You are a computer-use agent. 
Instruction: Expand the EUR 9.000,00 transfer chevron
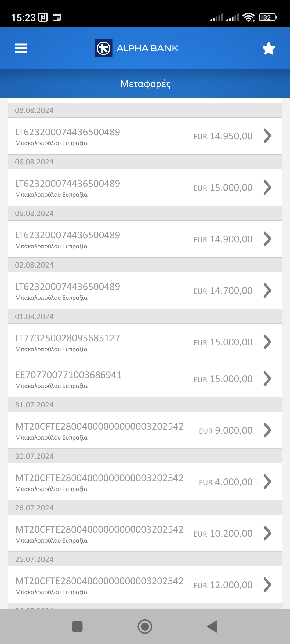point(267,430)
